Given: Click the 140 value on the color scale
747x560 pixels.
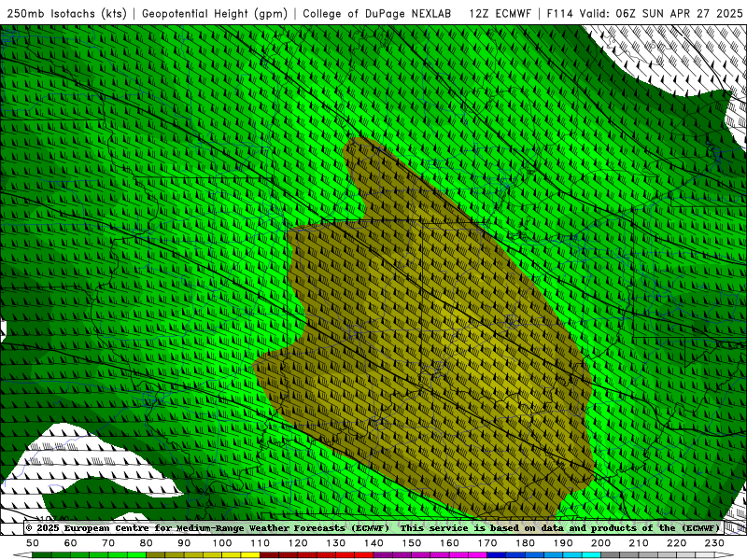Looking at the screenshot, I should click(373, 543).
